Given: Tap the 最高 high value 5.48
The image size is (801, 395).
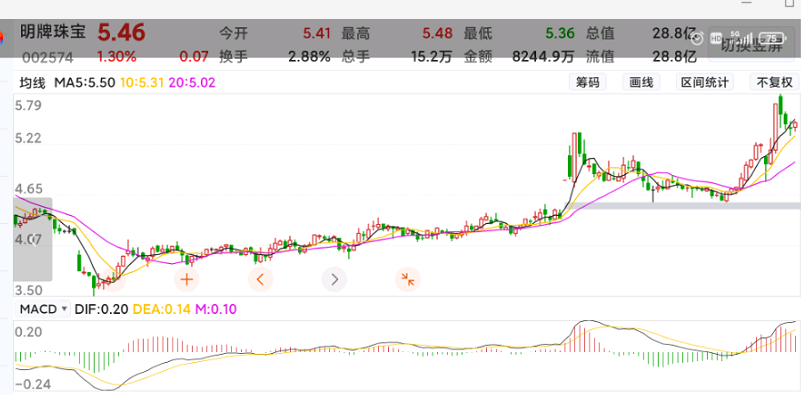Looking at the screenshot, I should point(437,34).
